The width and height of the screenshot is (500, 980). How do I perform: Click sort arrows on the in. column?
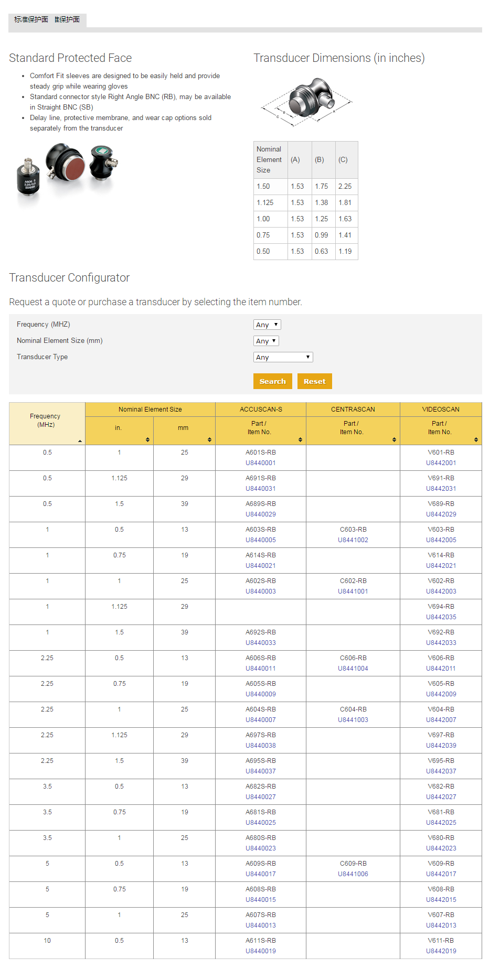click(x=147, y=439)
